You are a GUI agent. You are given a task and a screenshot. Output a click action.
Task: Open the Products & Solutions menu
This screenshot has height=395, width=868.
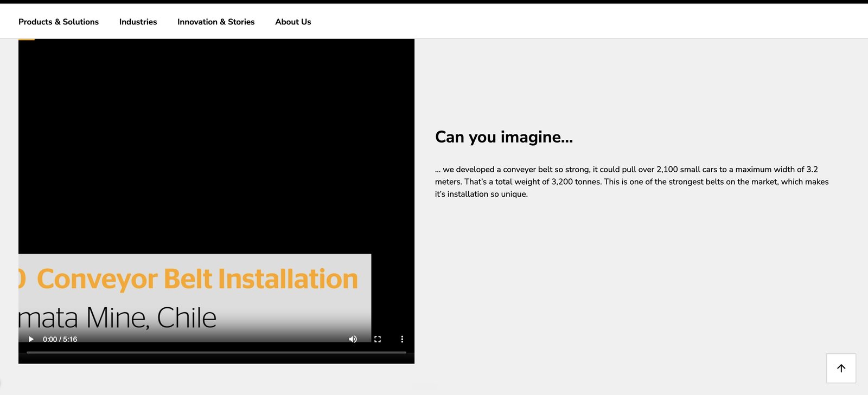[59, 22]
